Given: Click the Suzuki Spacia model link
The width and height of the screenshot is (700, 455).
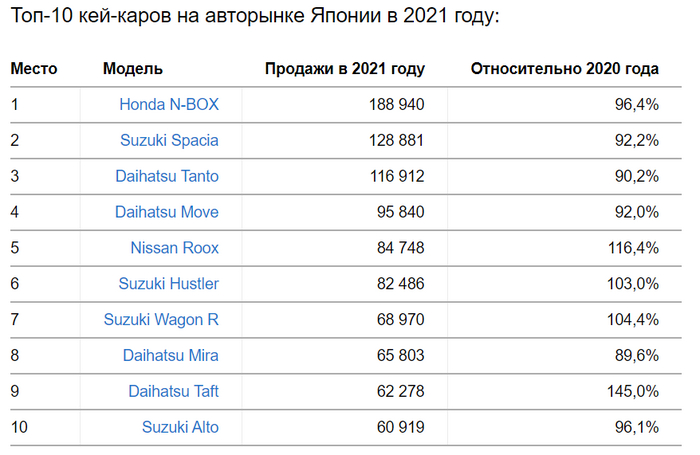Looking at the screenshot, I should [168, 140].
